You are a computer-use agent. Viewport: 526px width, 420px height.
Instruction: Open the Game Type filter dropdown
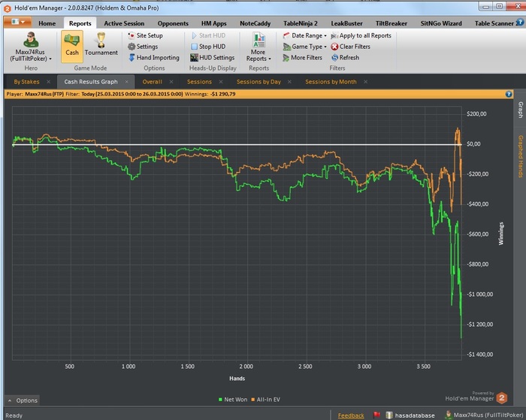[x=304, y=47]
